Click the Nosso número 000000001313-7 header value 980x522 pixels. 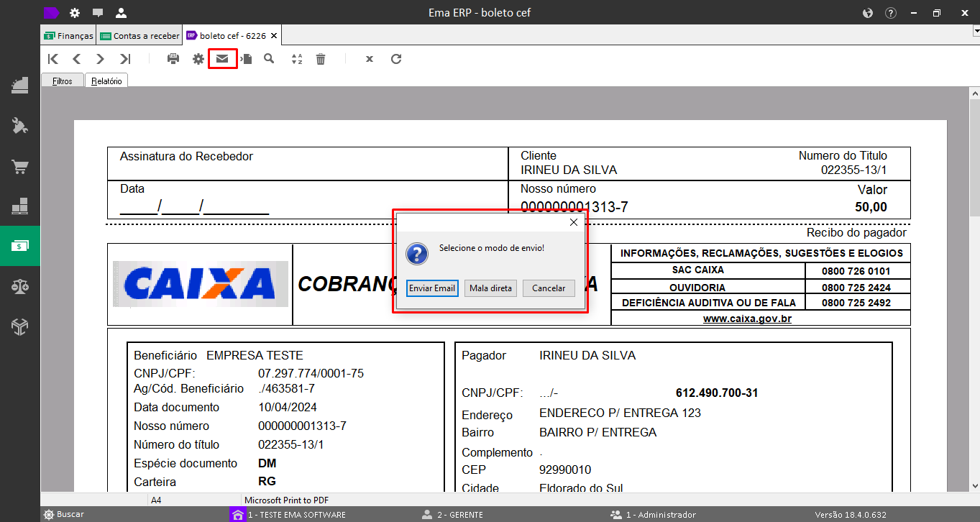pyautogui.click(x=574, y=207)
